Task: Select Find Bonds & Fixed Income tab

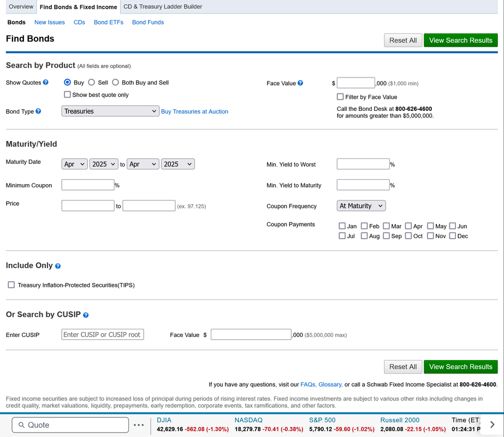Action: (79, 7)
